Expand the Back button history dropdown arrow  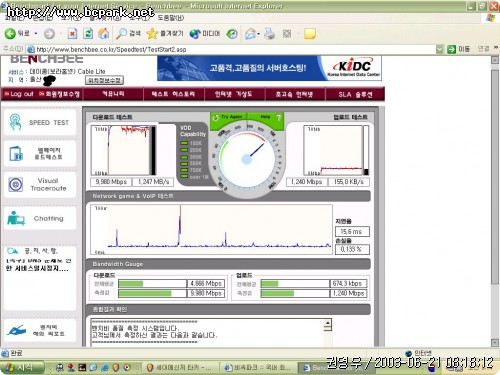[36, 34]
